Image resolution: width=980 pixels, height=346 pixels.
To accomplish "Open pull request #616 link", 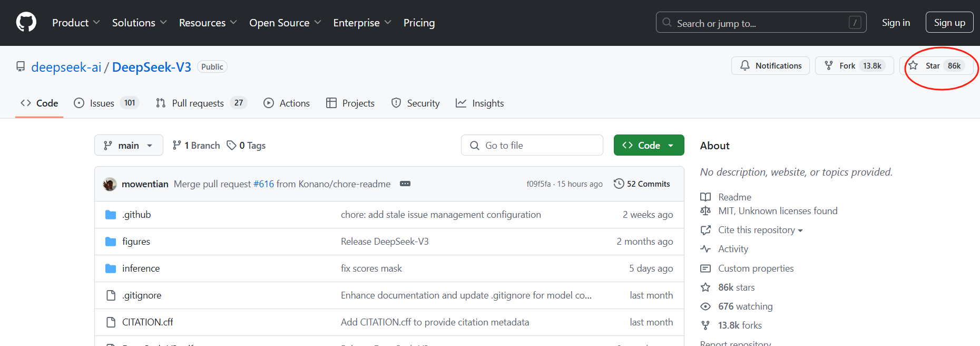I will click(x=264, y=184).
